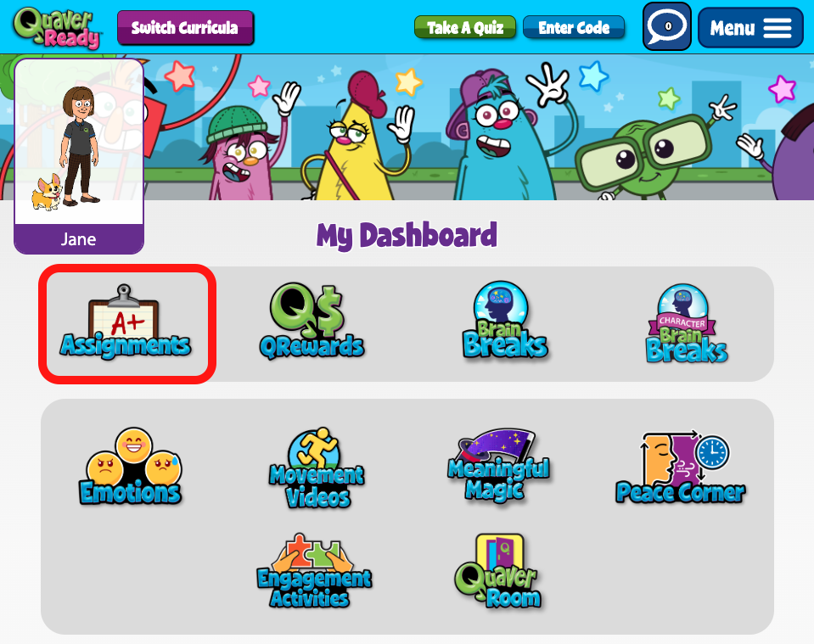Enter the Quaver Room
The height and width of the screenshot is (644, 814).
pos(497,571)
